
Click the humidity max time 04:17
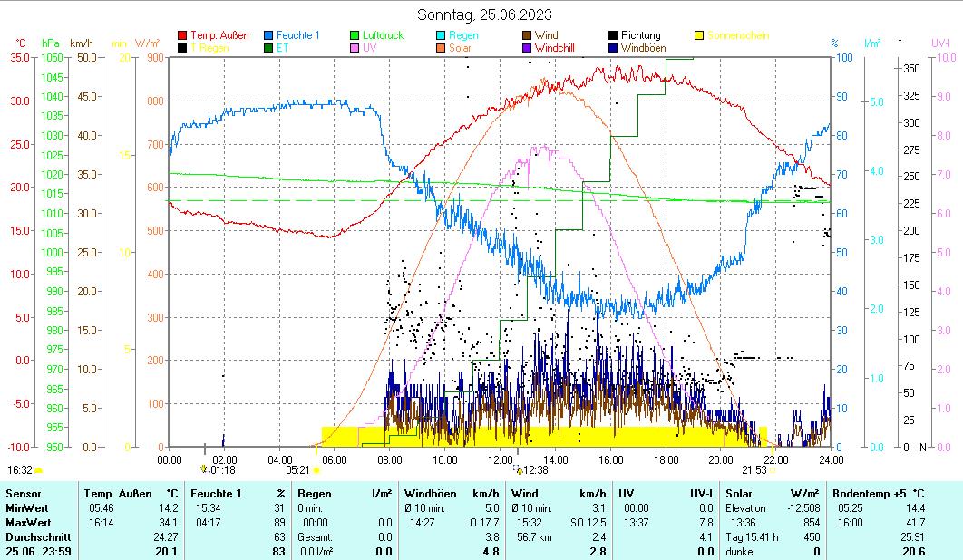pyautogui.click(x=209, y=523)
